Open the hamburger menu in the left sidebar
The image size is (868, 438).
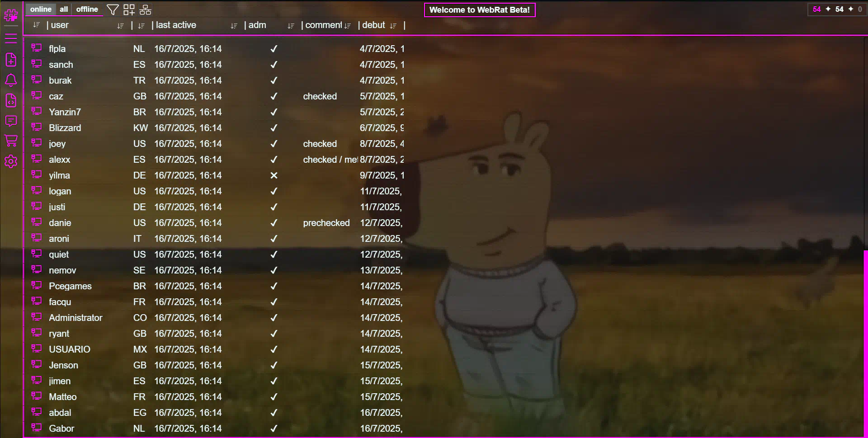(11, 39)
